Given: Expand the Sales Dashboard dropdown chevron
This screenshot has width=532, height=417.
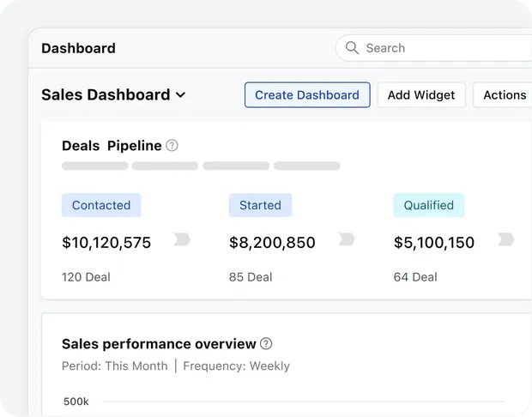Looking at the screenshot, I should [x=181, y=95].
